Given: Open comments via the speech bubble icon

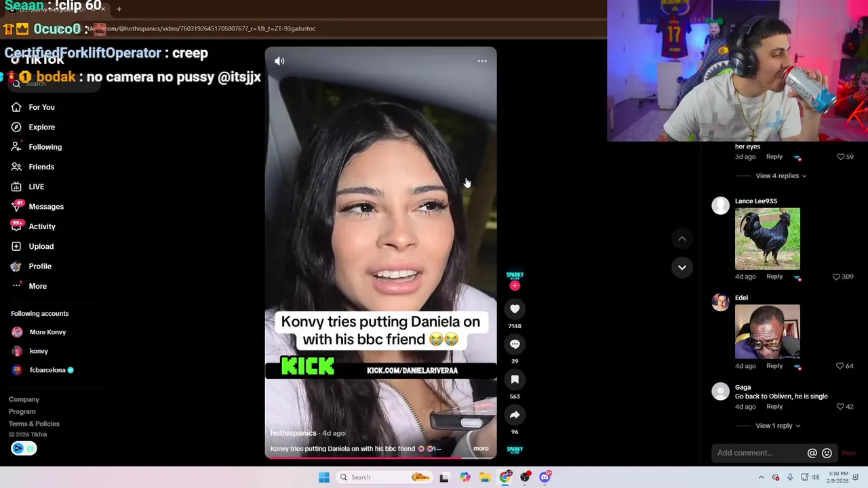Looking at the screenshot, I should point(515,344).
